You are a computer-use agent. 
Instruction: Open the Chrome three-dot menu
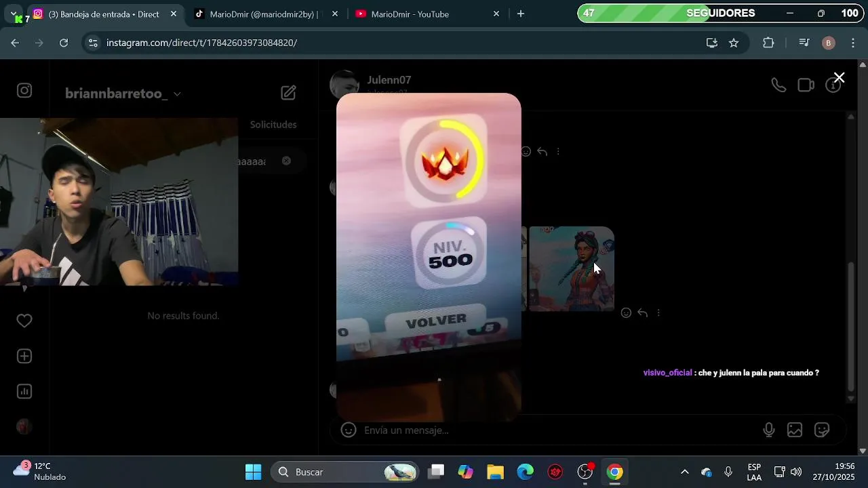pyautogui.click(x=852, y=43)
